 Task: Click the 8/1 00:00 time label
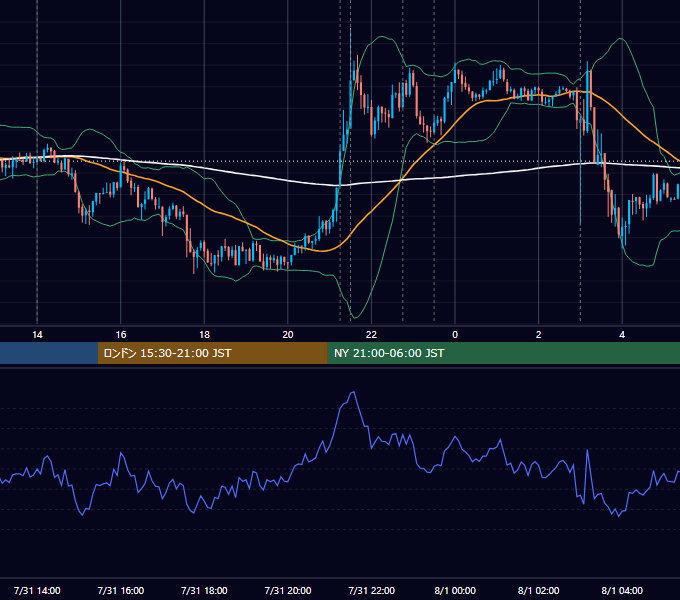455,590
